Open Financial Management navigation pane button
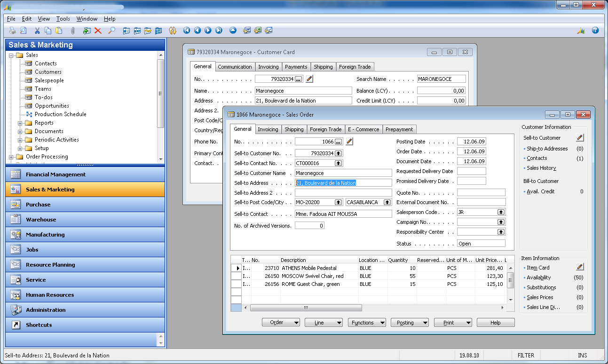Screen dimensions: 608x364 [x=85, y=174]
